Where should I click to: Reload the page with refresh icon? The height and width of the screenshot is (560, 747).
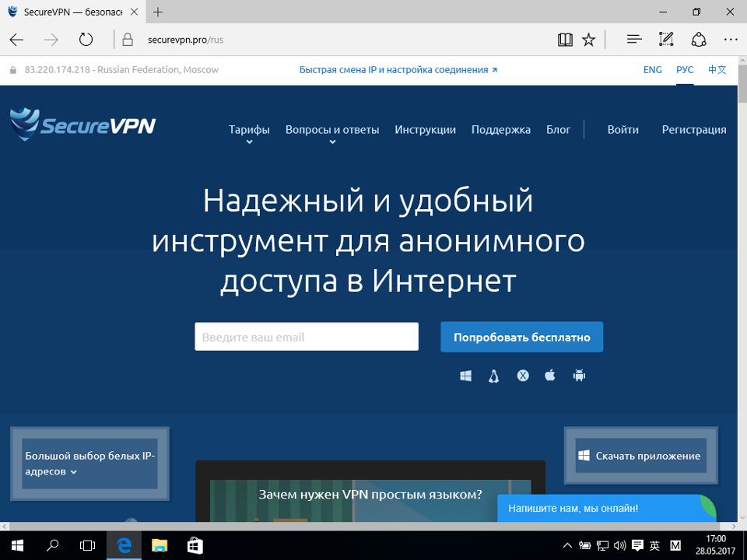[86, 39]
